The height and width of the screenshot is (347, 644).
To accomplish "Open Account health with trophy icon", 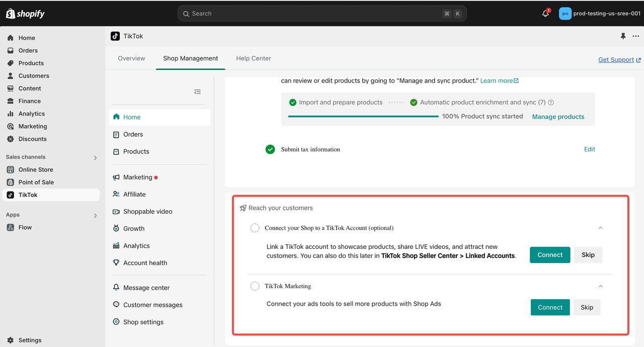I will point(145,263).
